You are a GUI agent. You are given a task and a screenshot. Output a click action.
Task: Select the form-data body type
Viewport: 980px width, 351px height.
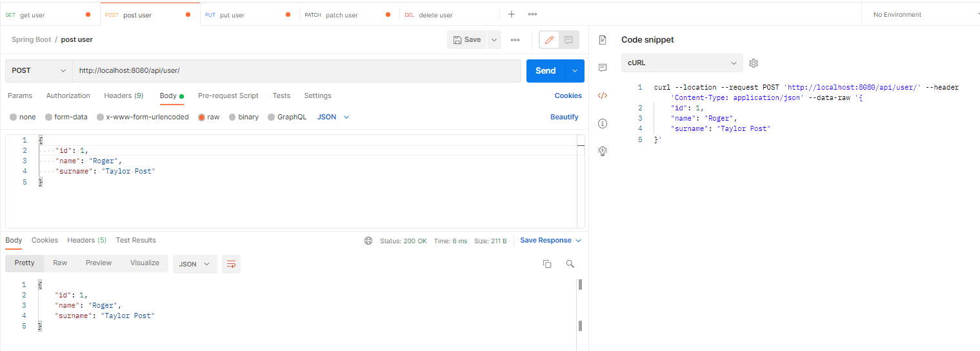click(x=49, y=117)
